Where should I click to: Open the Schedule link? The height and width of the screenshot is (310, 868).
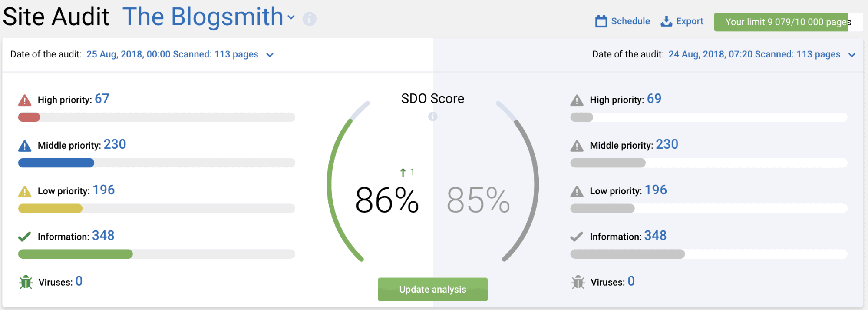point(623,21)
